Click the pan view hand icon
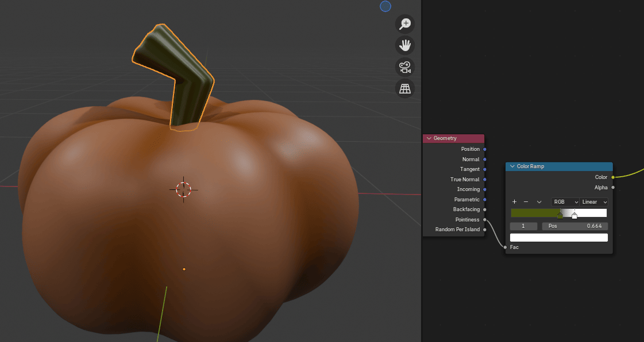This screenshot has width=644, height=342. point(406,45)
